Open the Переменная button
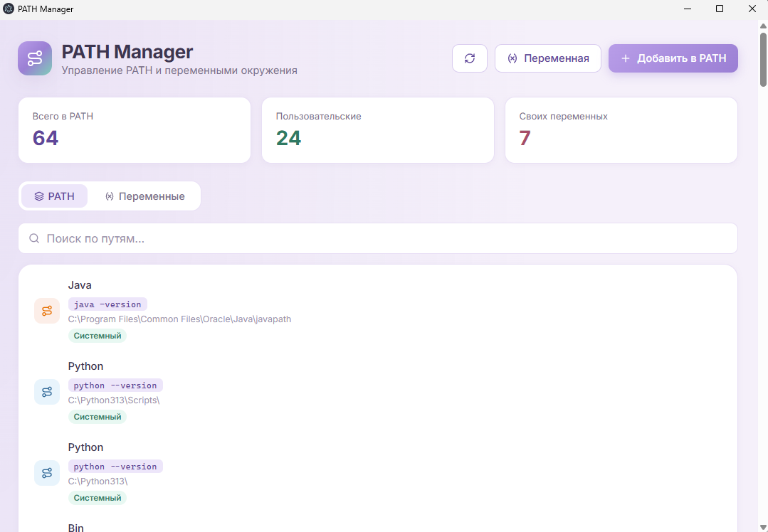 point(547,58)
